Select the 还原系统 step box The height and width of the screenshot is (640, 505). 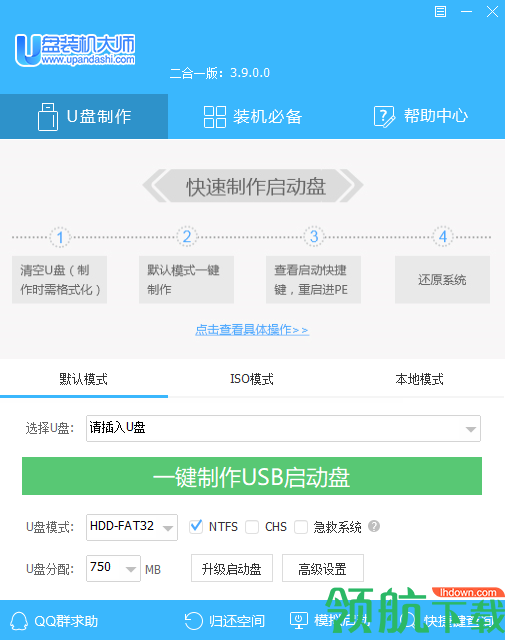tap(443, 280)
